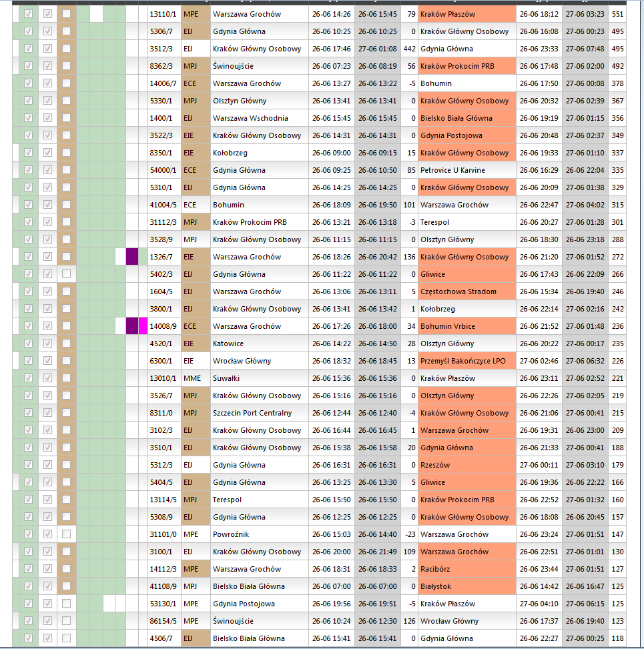Select train number 41004/5
The image size is (644, 649).
(164, 205)
